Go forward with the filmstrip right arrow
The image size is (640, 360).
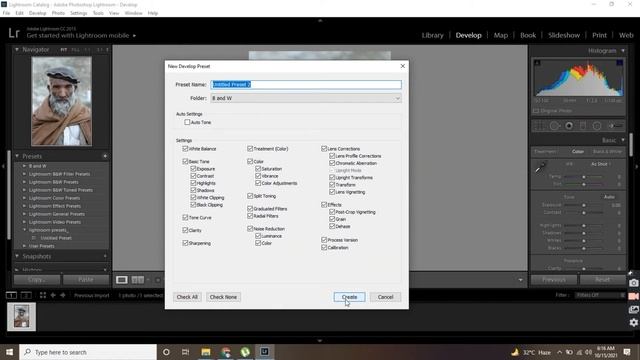pyautogui.click(x=63, y=295)
